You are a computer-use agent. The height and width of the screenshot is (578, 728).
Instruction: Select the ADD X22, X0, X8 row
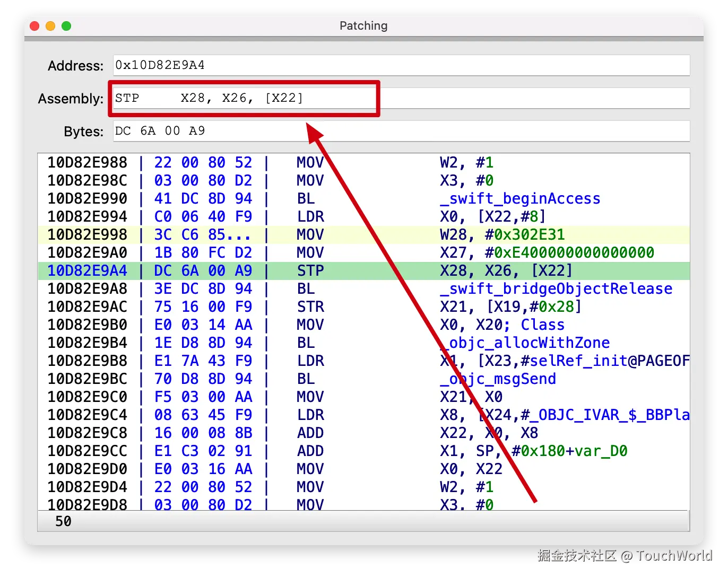[363, 433]
